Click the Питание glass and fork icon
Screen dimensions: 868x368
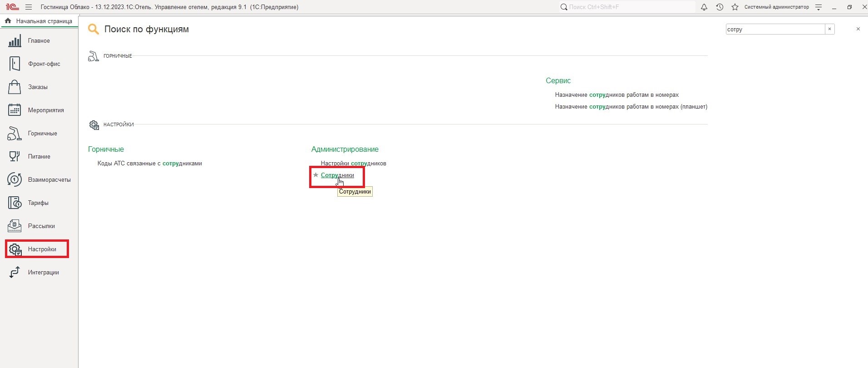click(15, 157)
